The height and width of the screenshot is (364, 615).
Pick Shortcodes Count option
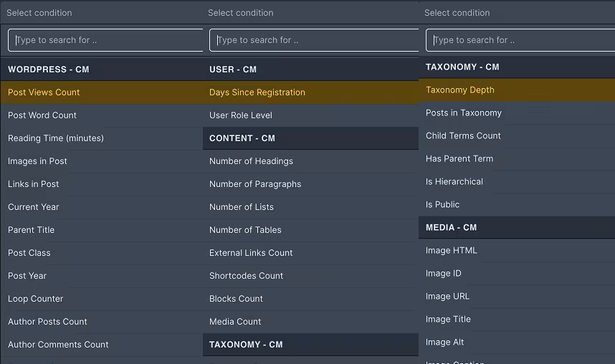pyautogui.click(x=310, y=276)
